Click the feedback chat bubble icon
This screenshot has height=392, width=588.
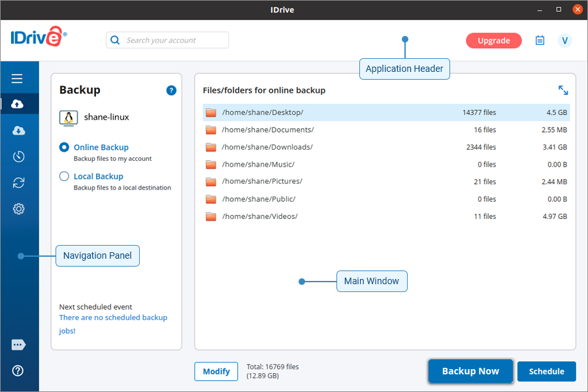(18, 345)
